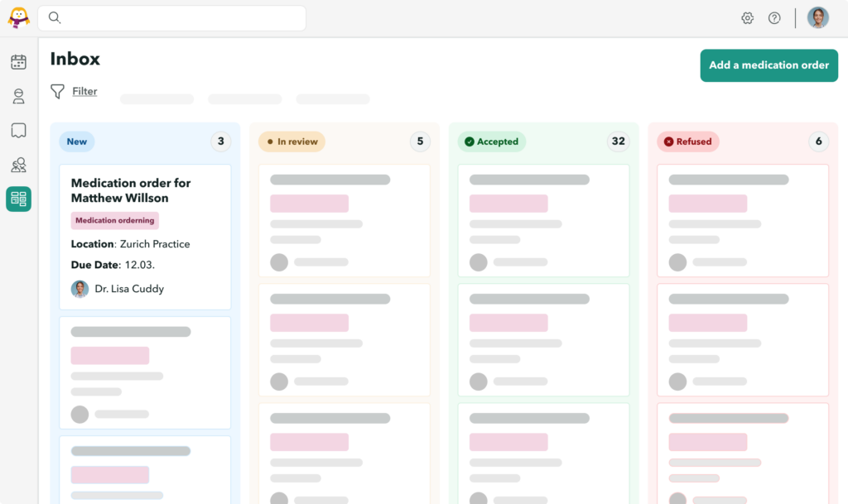Open the patients group sidebar icon
The width and height of the screenshot is (848, 504).
pos(18,165)
